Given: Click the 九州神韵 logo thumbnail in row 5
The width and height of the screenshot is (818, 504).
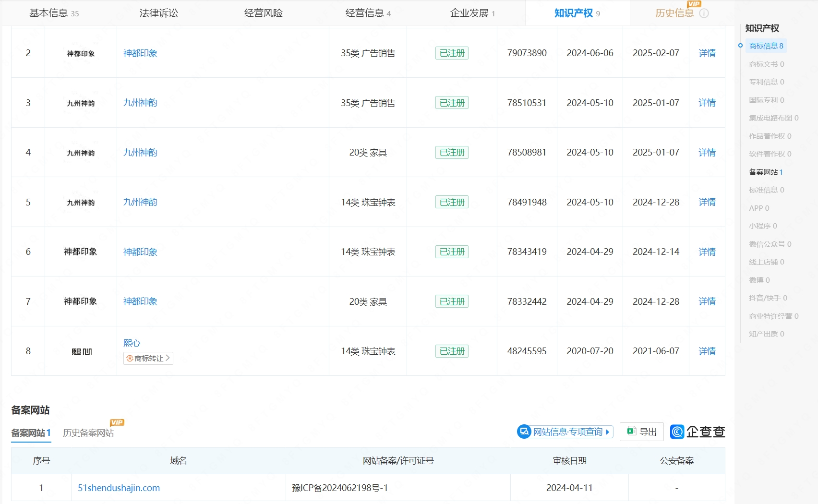Looking at the screenshot, I should tap(81, 203).
